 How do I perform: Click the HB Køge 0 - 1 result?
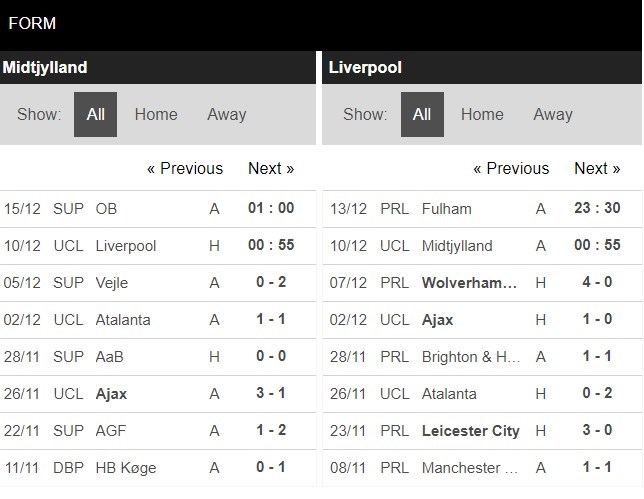(x=271, y=467)
